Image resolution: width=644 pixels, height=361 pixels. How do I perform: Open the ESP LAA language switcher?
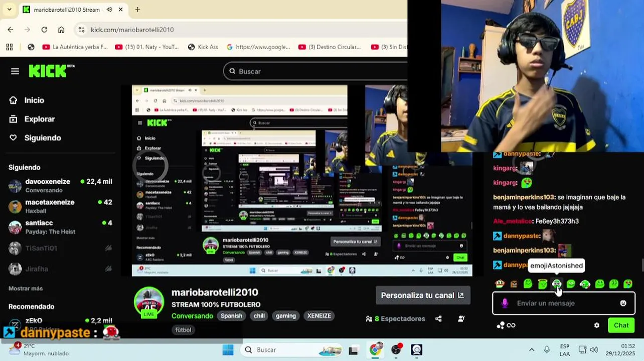point(565,350)
